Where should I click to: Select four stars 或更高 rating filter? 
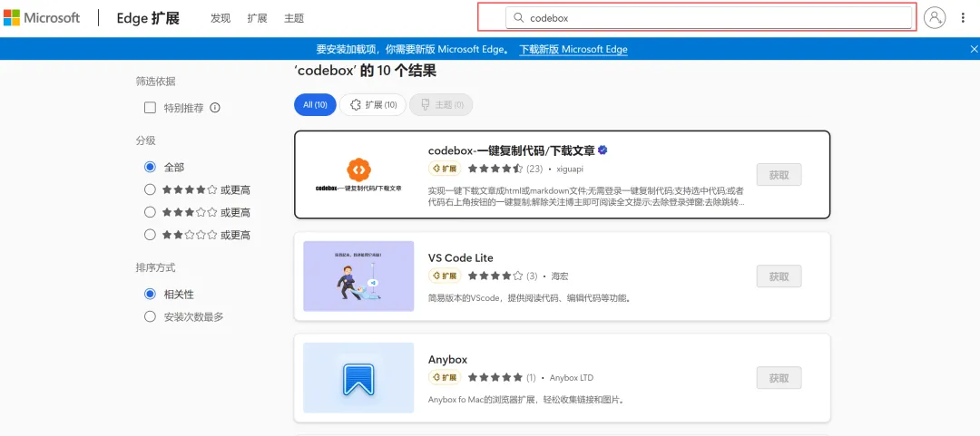coord(150,189)
